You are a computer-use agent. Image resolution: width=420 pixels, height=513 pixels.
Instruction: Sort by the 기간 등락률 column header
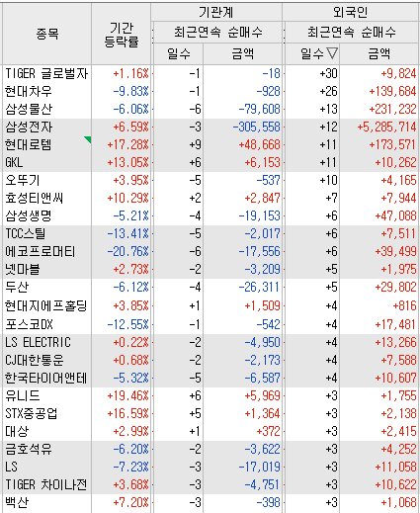tap(122, 34)
